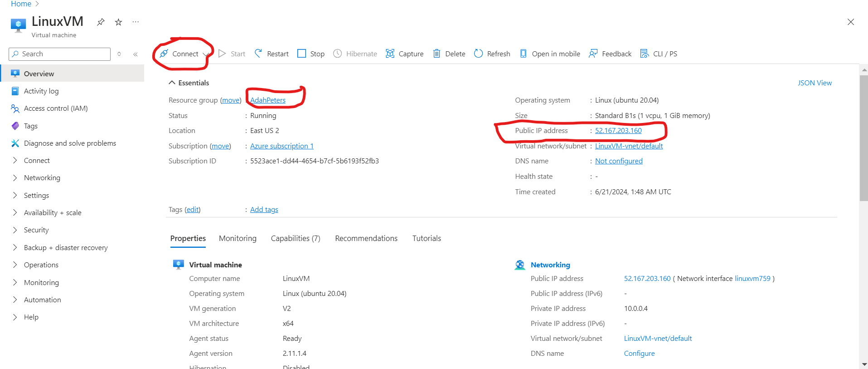Click the Feedback person icon
The width and height of the screenshot is (868, 369).
[x=593, y=54]
